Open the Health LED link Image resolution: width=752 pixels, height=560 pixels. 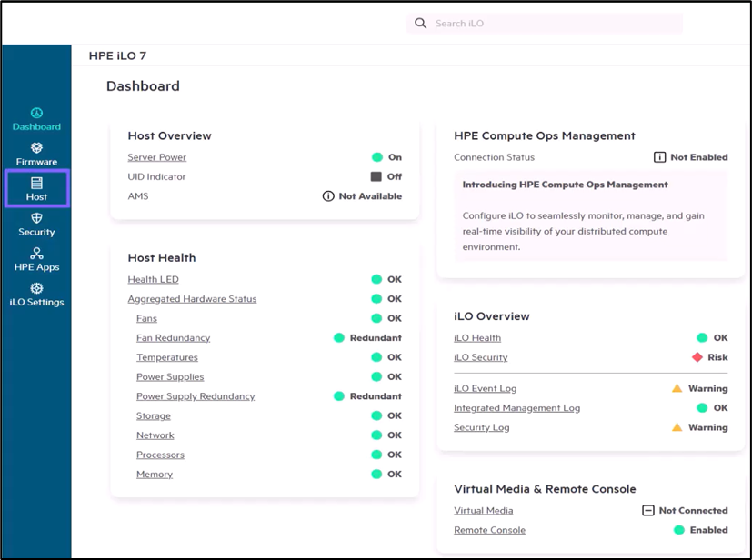(x=153, y=279)
